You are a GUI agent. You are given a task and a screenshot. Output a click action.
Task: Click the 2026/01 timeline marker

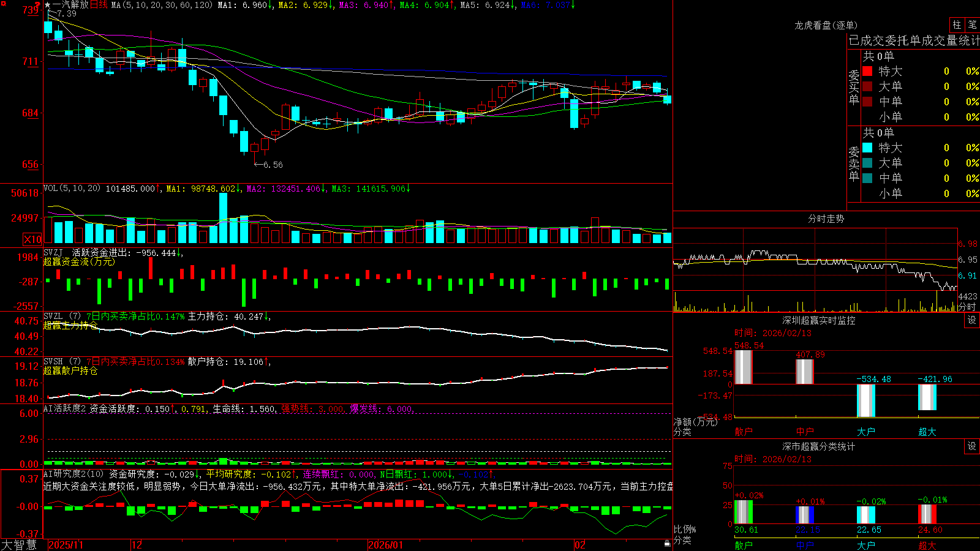click(386, 545)
